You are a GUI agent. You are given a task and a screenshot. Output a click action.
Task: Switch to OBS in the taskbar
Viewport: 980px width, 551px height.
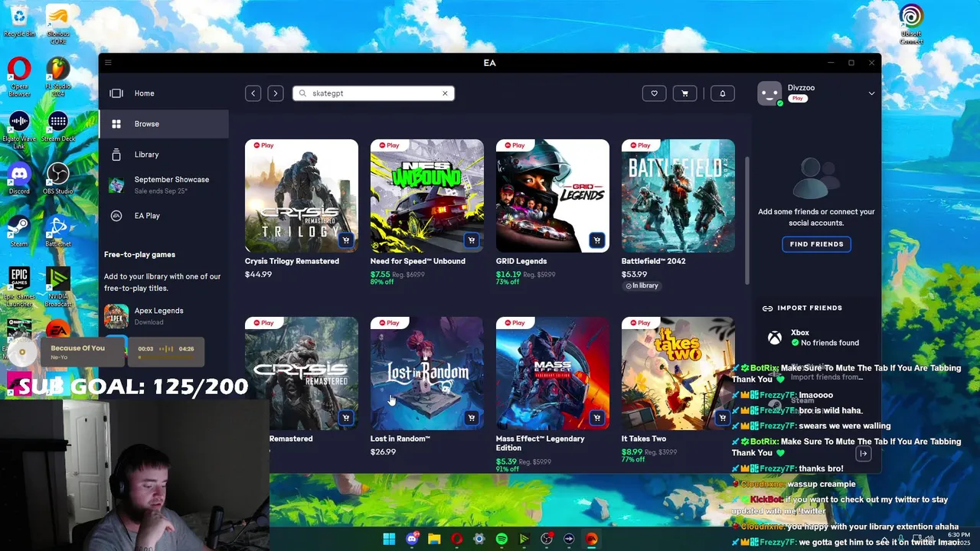(547, 539)
